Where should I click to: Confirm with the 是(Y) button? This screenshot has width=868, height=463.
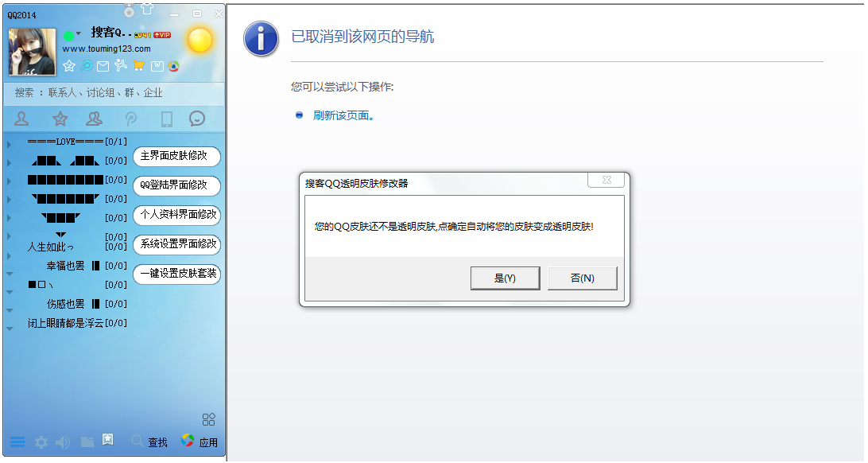506,278
